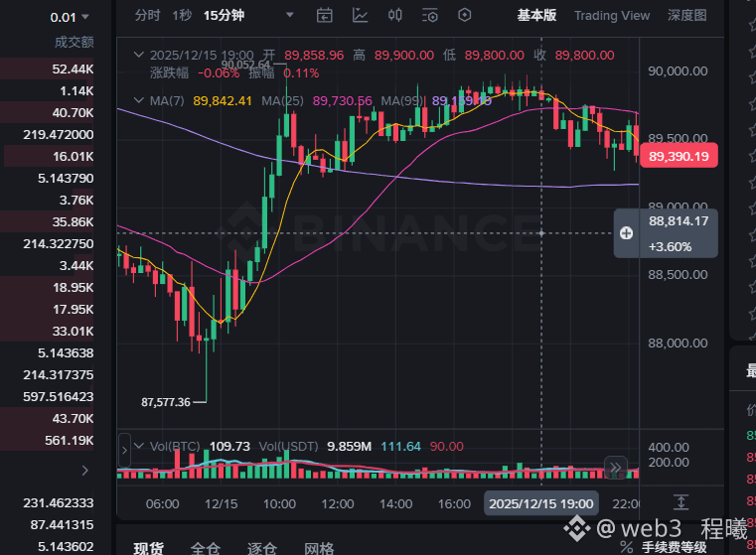Viewport: 756px width, 555px height.
Task: Select the 分时 time-line view
Action: pos(147,16)
